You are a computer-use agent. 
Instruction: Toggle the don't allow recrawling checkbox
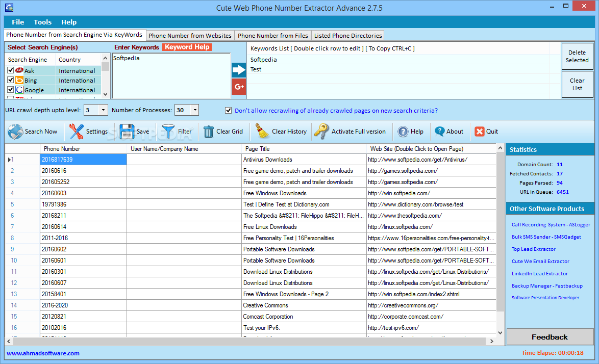pyautogui.click(x=228, y=110)
